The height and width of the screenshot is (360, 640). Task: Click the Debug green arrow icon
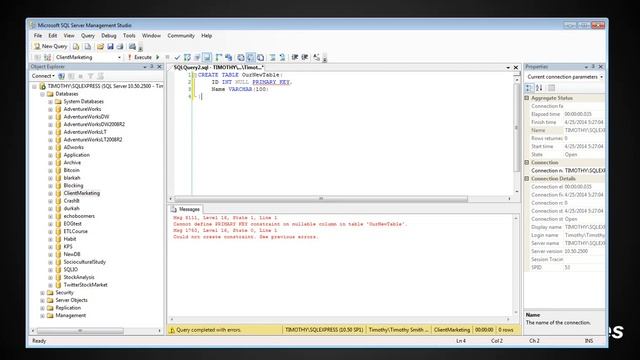158,58
